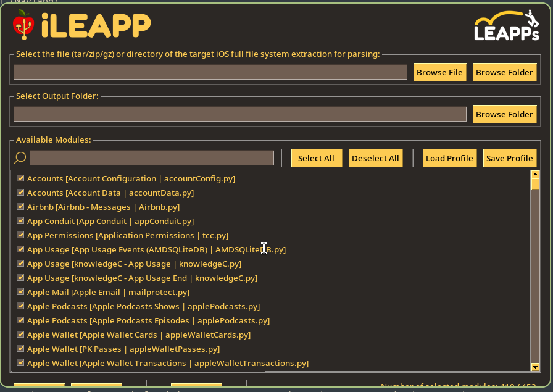Toggle Airbnb Messages module checkbox
The width and height of the screenshot is (553, 392).
pyautogui.click(x=21, y=206)
